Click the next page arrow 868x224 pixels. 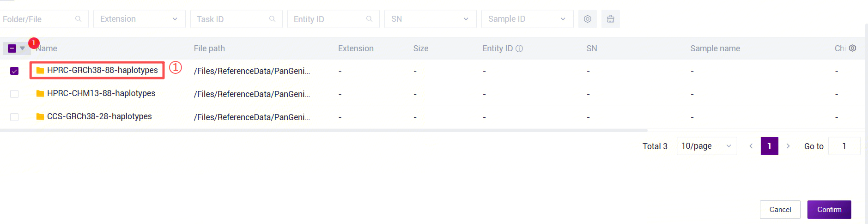pyautogui.click(x=788, y=146)
